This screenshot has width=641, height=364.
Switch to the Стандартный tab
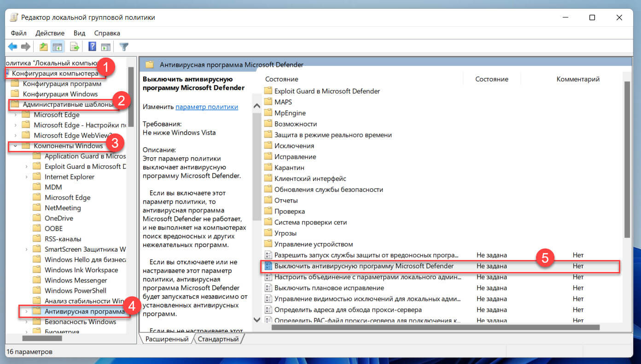pyautogui.click(x=218, y=339)
